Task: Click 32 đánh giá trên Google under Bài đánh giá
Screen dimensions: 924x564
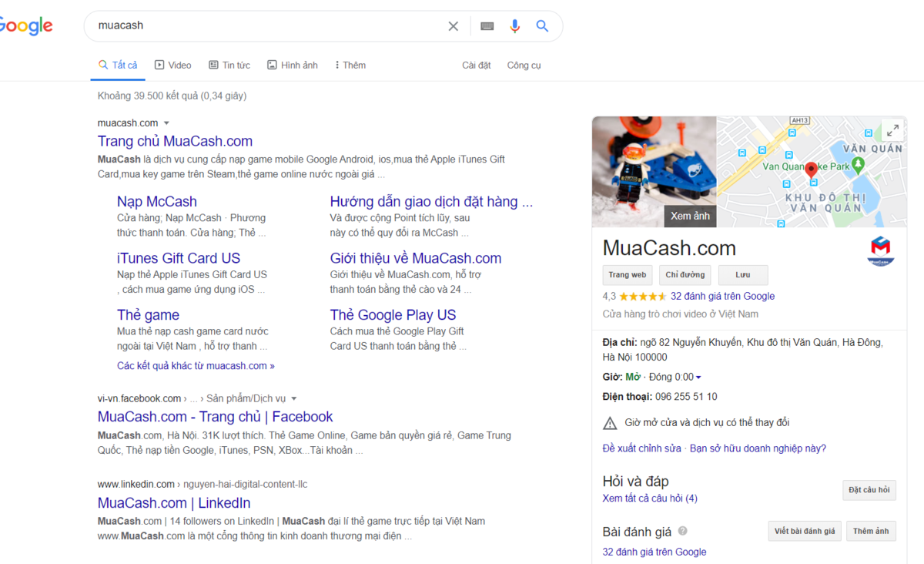Action: pyautogui.click(x=654, y=552)
